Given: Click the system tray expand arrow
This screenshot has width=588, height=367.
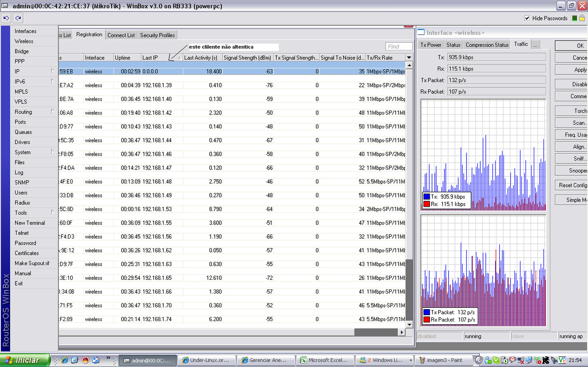Looking at the screenshot, I should [479, 360].
